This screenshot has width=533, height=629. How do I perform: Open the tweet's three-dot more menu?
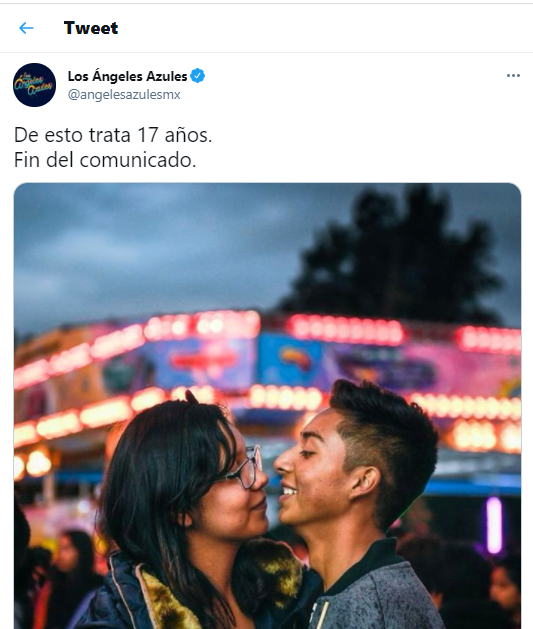pos(513,75)
